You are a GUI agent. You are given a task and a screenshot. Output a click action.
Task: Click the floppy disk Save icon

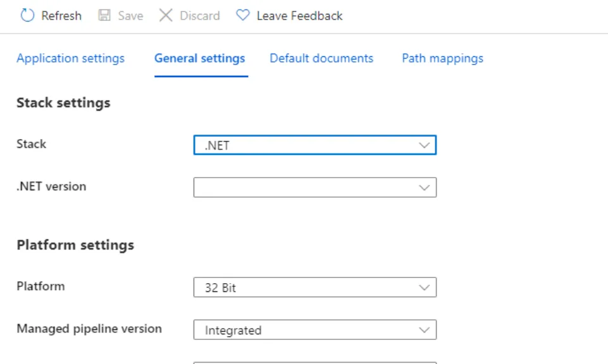(105, 16)
